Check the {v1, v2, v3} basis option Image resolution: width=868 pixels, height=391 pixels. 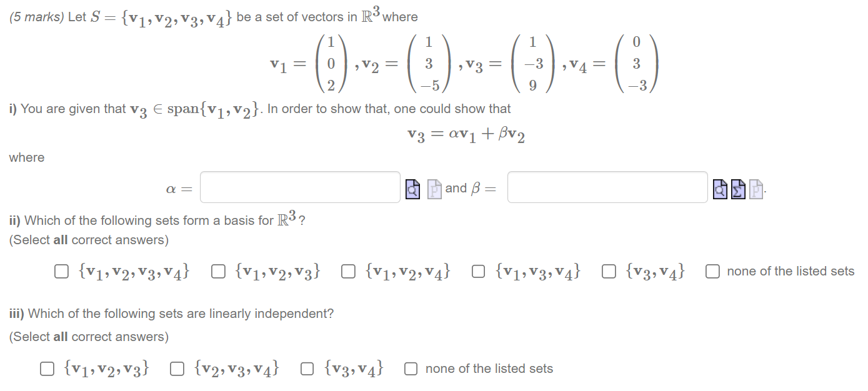click(217, 270)
